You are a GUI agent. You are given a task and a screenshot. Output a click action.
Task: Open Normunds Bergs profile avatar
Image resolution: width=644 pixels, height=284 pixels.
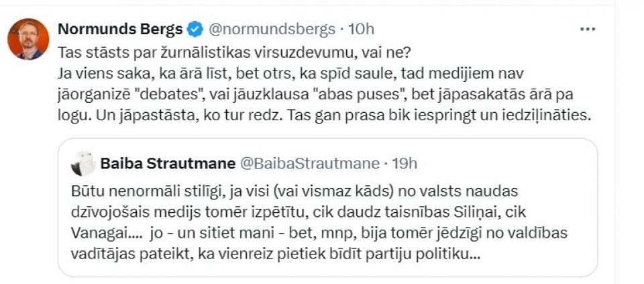click(28, 39)
